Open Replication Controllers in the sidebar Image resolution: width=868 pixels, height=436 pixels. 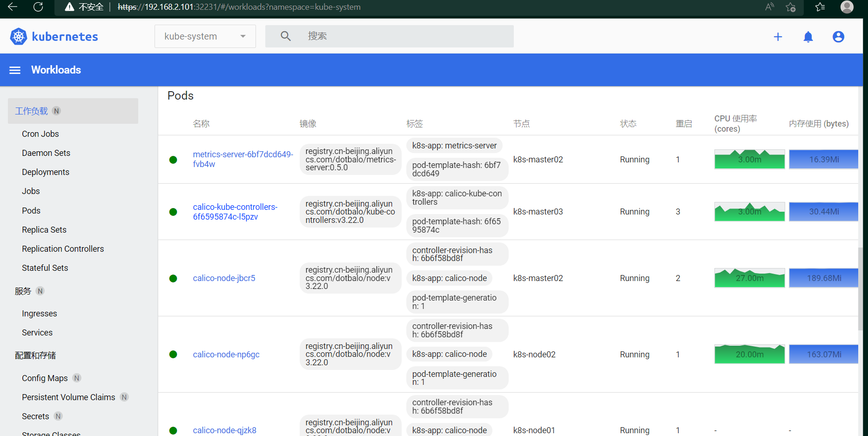tap(63, 249)
